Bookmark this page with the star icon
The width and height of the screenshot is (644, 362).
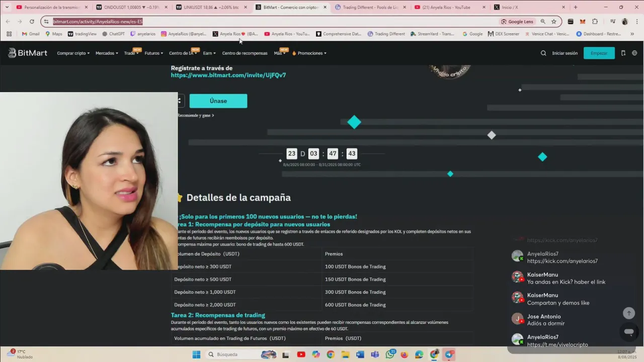(554, 22)
